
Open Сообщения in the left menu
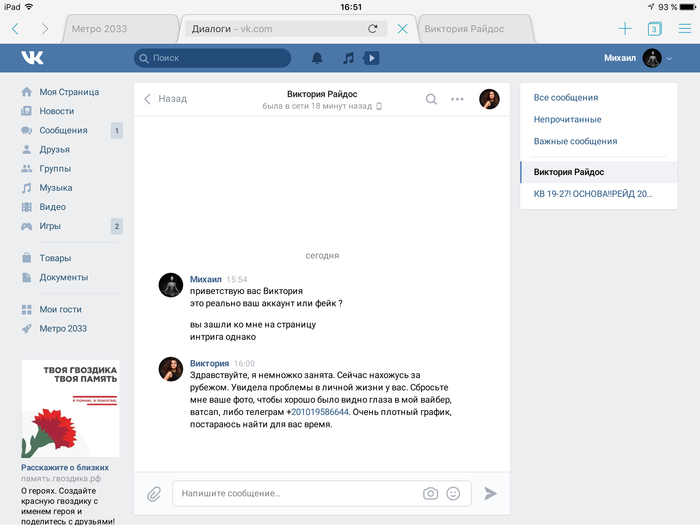[x=63, y=130]
